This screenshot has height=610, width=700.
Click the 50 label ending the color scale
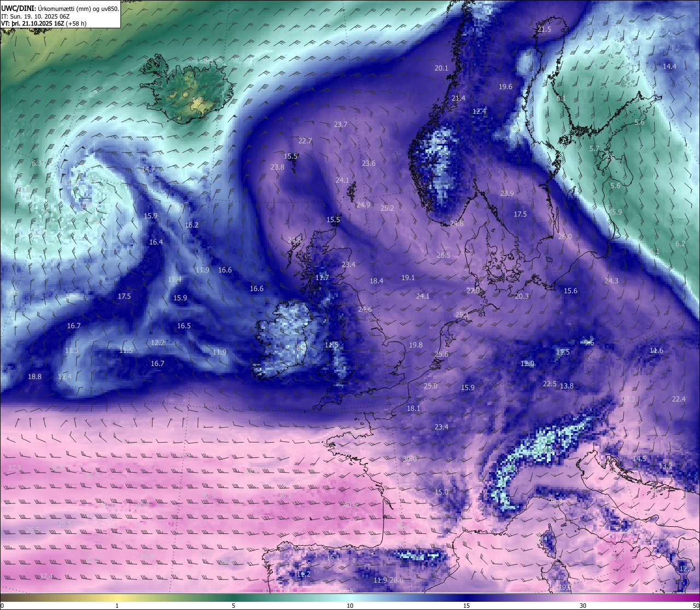click(696, 606)
